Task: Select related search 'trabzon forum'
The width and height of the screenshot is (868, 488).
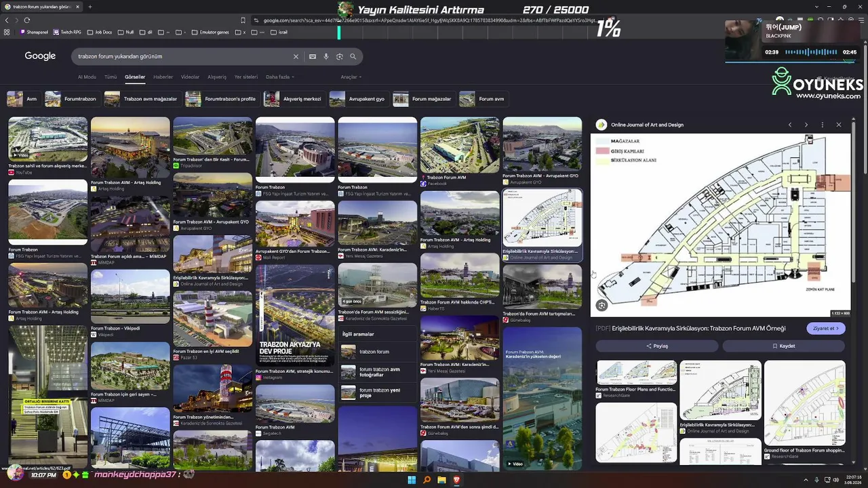Action: click(377, 352)
